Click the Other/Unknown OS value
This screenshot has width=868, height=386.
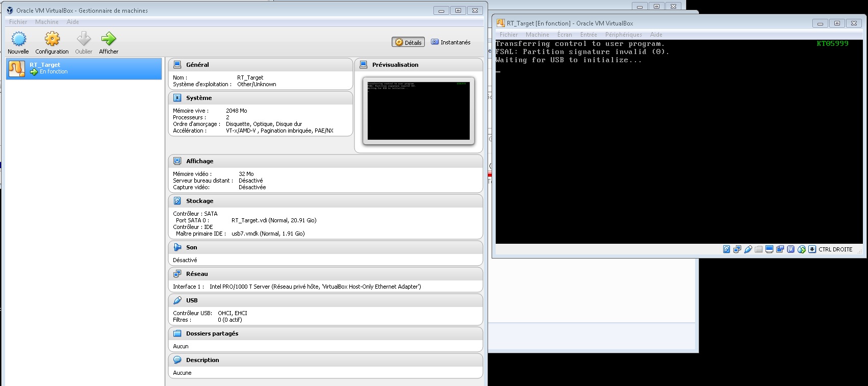click(x=257, y=84)
